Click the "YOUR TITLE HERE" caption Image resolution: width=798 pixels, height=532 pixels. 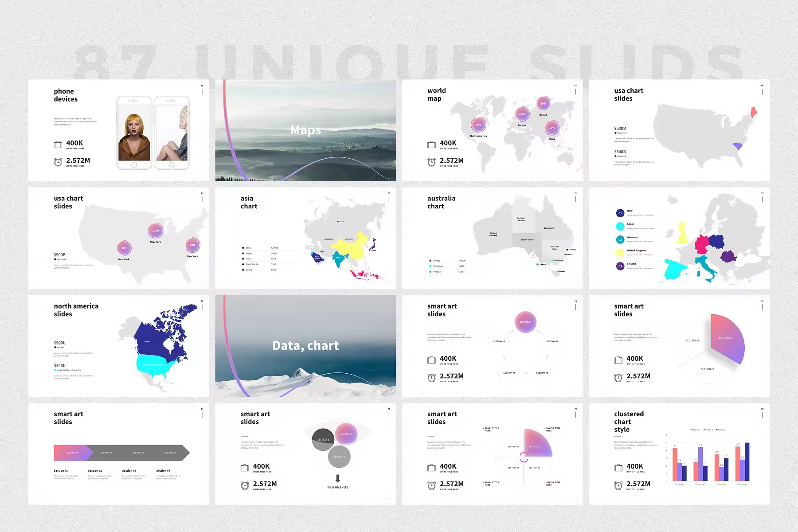click(338, 488)
